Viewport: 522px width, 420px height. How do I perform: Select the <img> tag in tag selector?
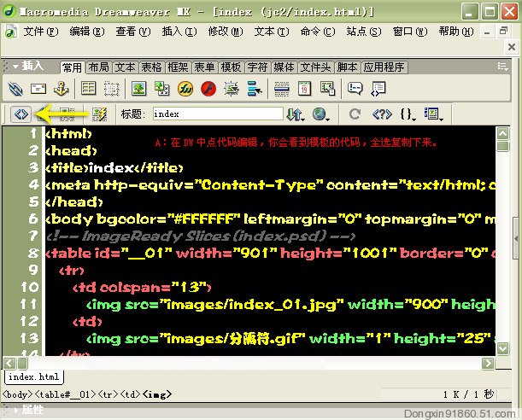click(157, 394)
